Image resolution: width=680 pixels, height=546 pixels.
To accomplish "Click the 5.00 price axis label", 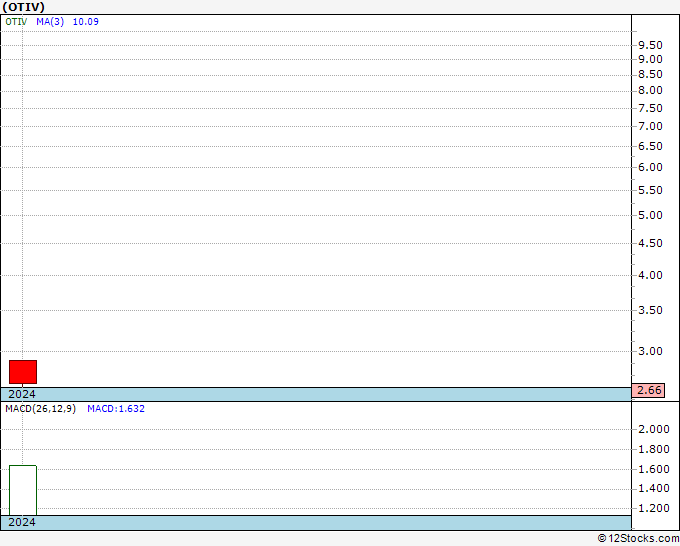I will click(650, 215).
